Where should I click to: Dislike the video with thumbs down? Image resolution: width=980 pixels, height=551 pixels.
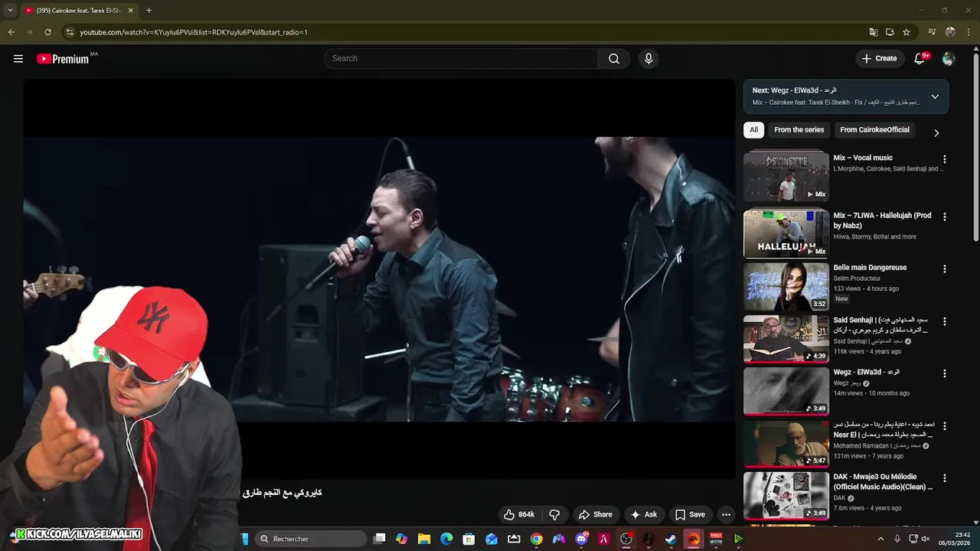555,514
